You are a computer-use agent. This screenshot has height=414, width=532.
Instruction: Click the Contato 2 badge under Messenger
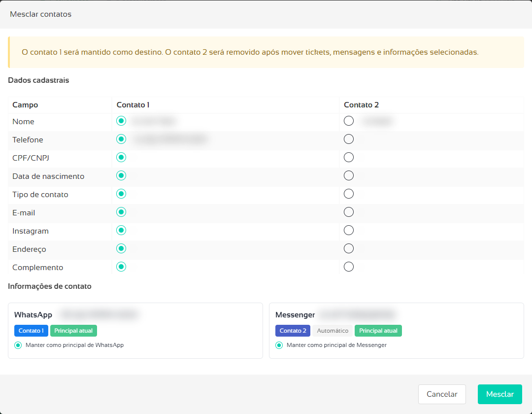tap(293, 331)
